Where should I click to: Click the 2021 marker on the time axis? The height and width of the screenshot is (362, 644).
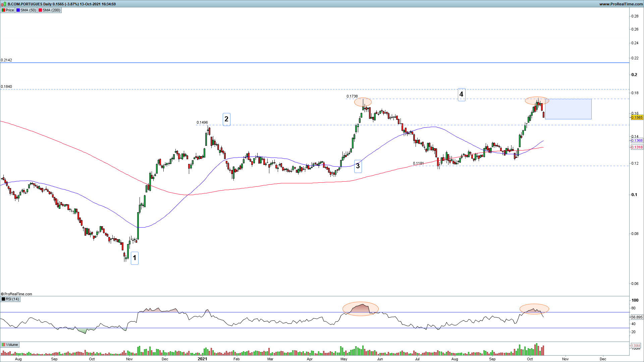202,359
